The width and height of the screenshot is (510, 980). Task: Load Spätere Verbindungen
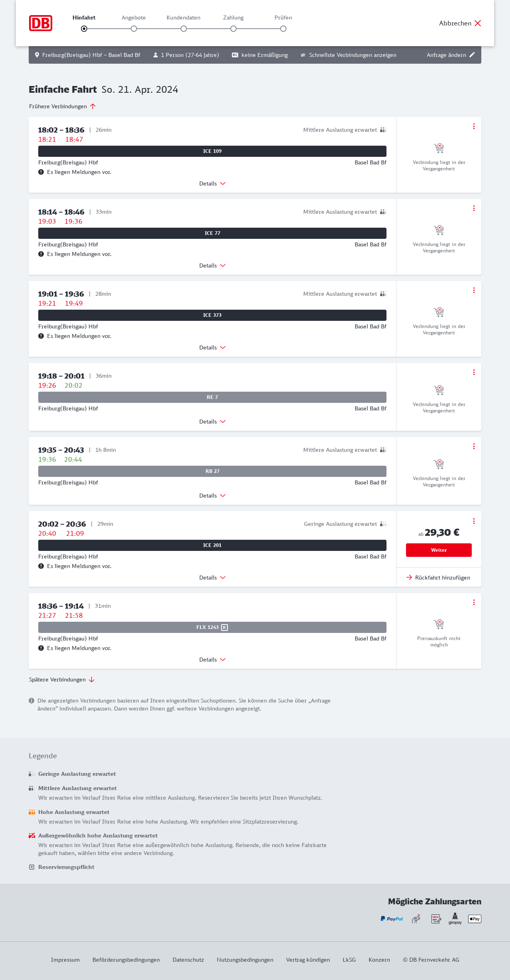coord(62,679)
